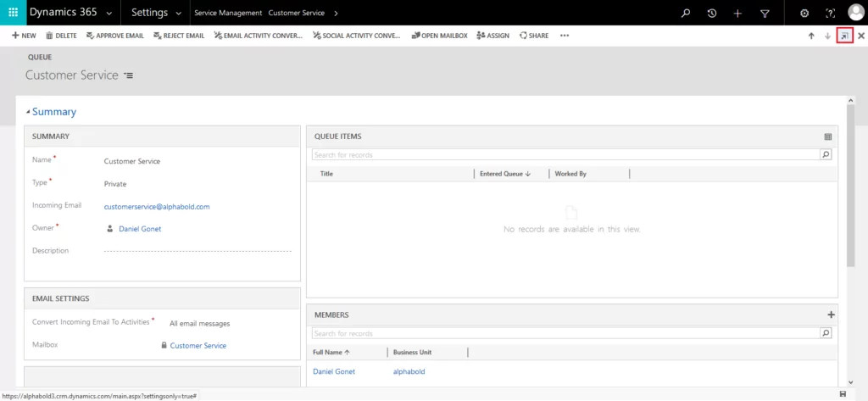Click the Type field Private
This screenshot has width=868, height=401.
[115, 184]
